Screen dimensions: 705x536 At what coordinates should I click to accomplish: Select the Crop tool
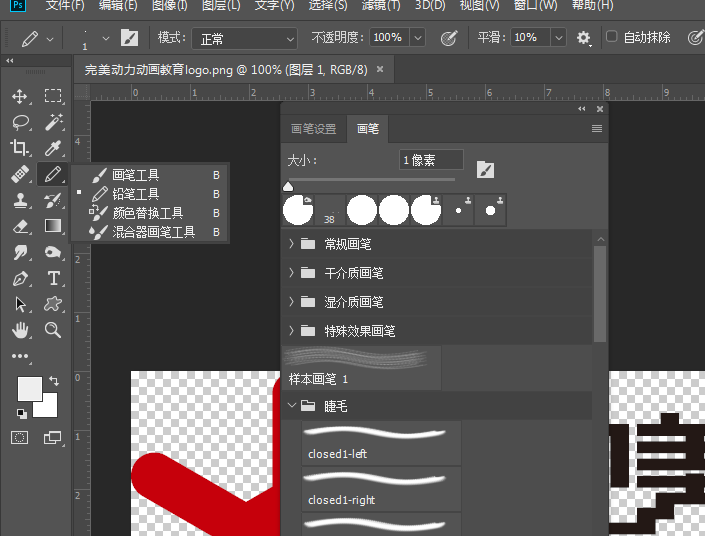(x=20, y=148)
